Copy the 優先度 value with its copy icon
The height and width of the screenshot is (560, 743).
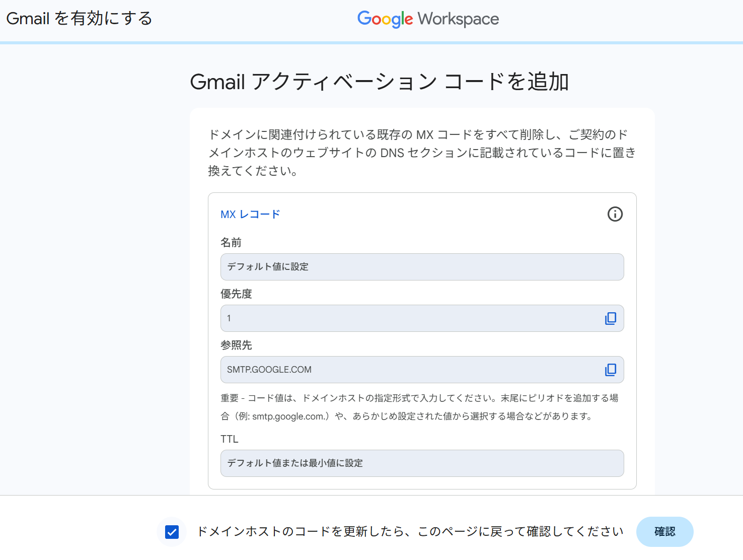tap(610, 318)
